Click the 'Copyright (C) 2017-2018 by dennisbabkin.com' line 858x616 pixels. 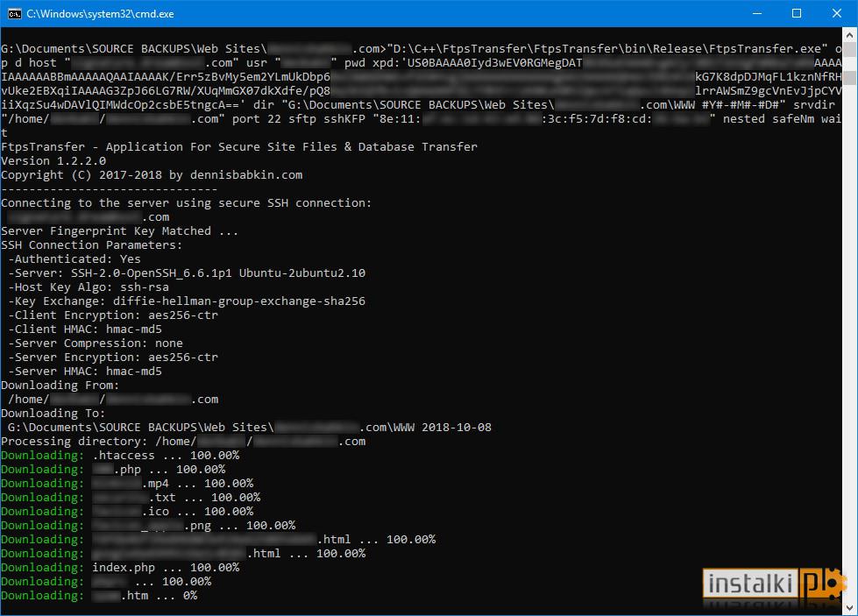click(x=152, y=175)
